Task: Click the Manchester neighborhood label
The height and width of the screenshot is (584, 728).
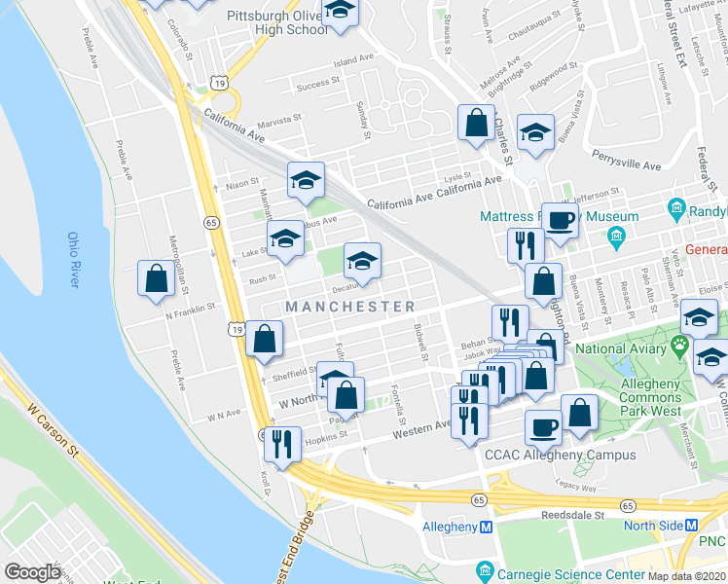Action: coord(350,307)
